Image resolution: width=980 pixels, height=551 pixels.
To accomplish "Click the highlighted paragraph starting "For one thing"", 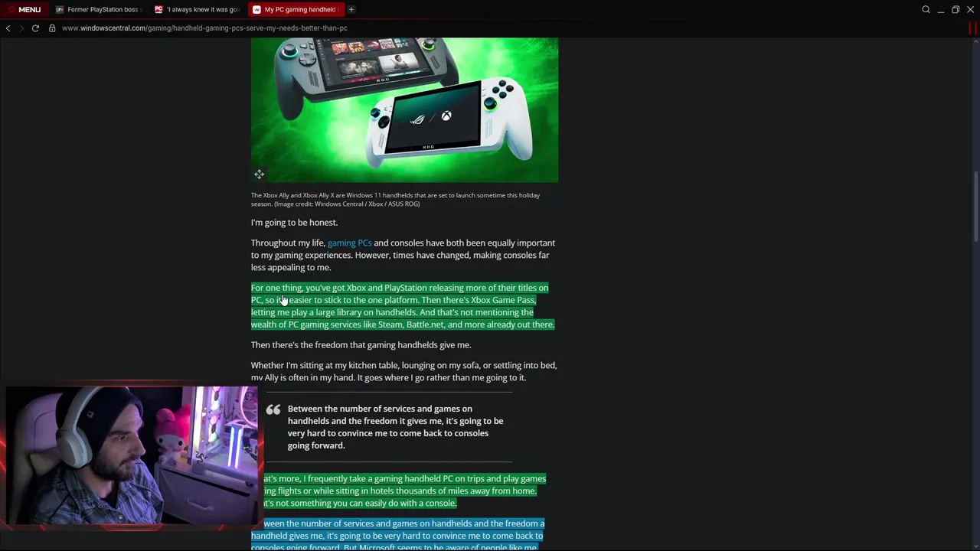I will [x=403, y=306].
